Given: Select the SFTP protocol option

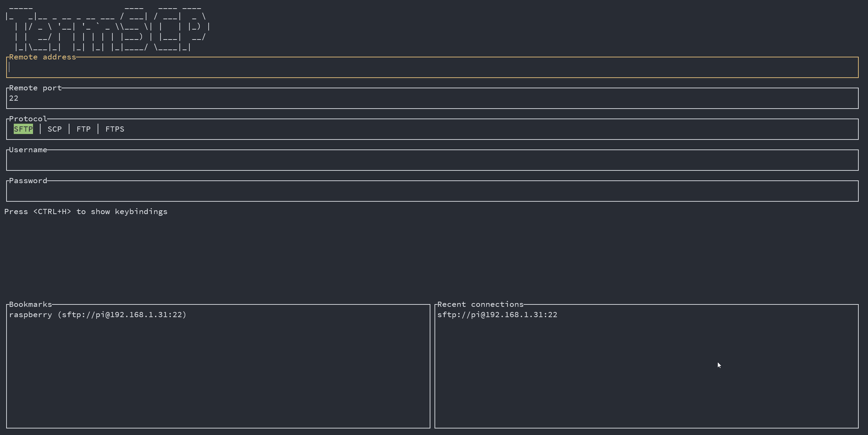Looking at the screenshot, I should point(23,129).
